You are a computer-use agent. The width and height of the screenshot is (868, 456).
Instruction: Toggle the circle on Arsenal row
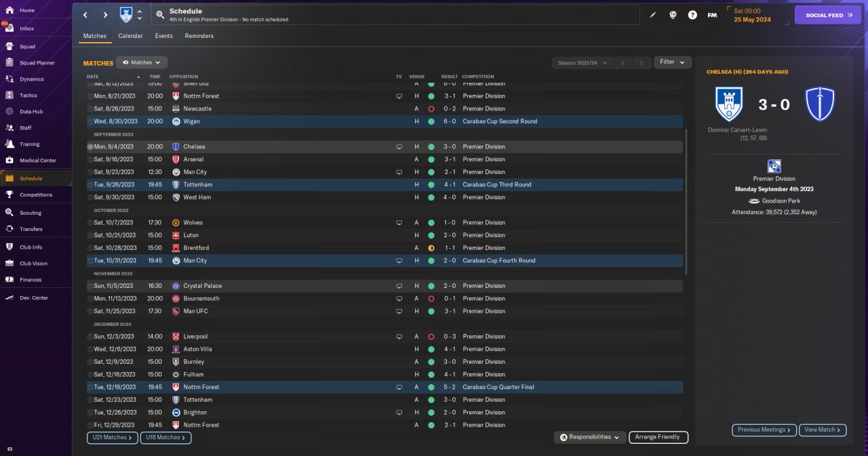coord(90,159)
